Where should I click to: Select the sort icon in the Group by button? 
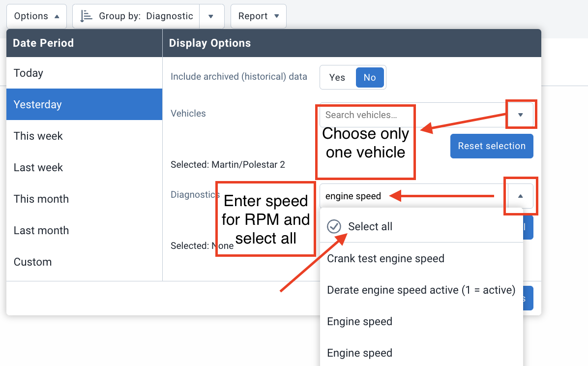click(x=86, y=16)
